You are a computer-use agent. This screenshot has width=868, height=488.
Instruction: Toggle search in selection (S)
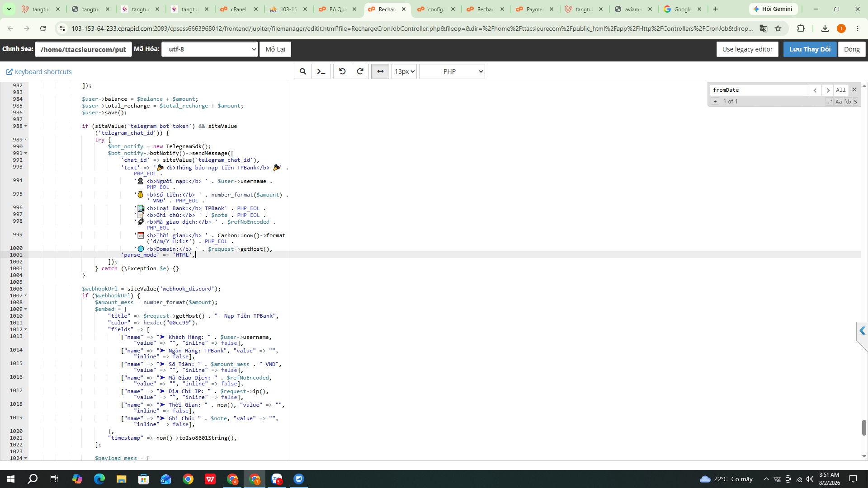pyautogui.click(x=855, y=102)
